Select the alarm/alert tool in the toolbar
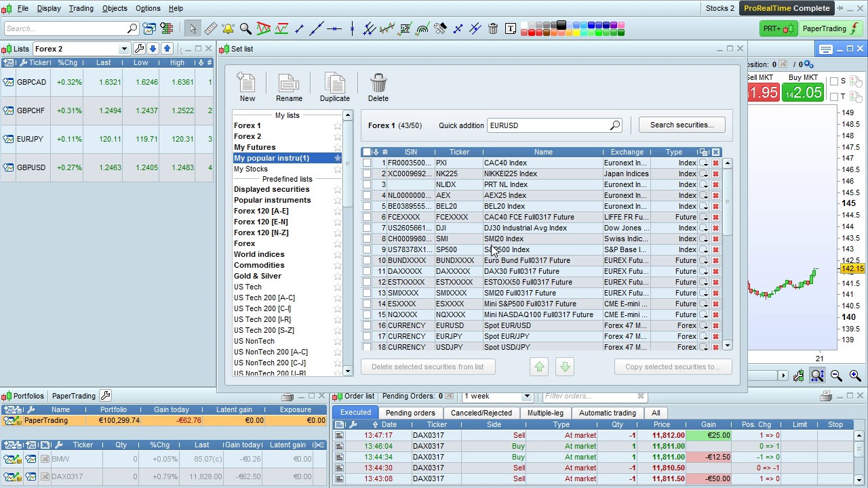The height and width of the screenshot is (488, 868). [x=227, y=28]
